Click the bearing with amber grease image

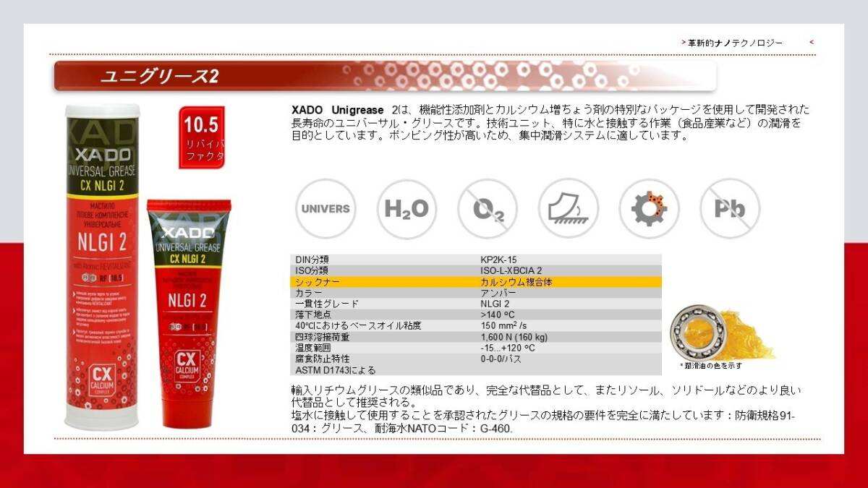pyautogui.click(x=720, y=334)
